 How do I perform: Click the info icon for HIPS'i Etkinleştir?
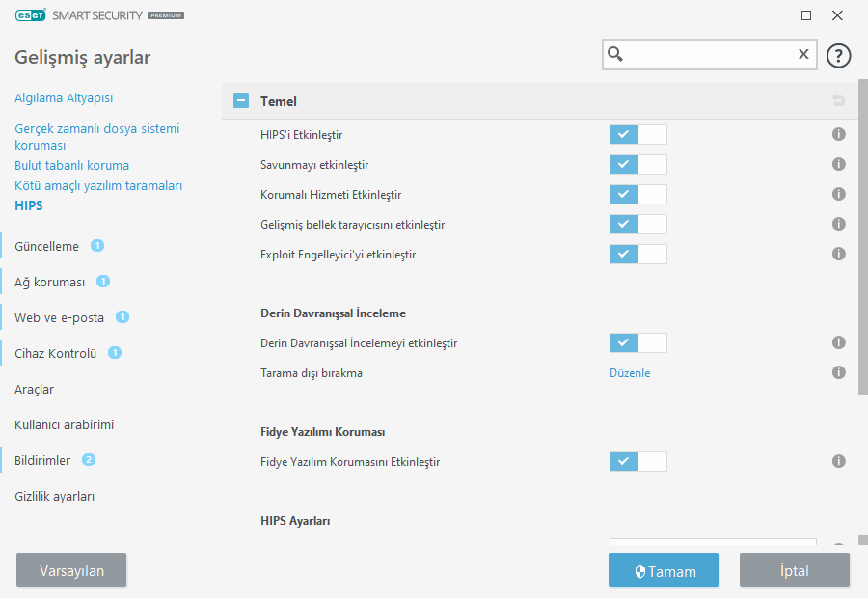pyautogui.click(x=839, y=135)
